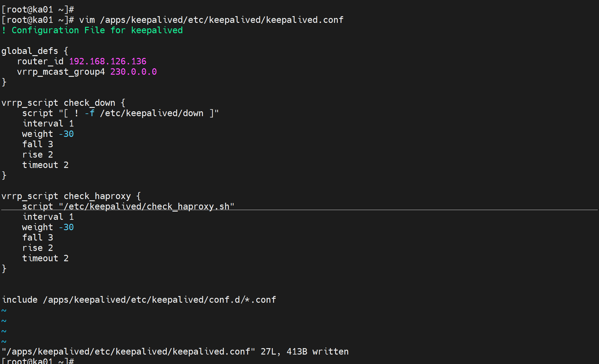Click the include keyword near the bottom
The image size is (599, 364).
coord(20,300)
